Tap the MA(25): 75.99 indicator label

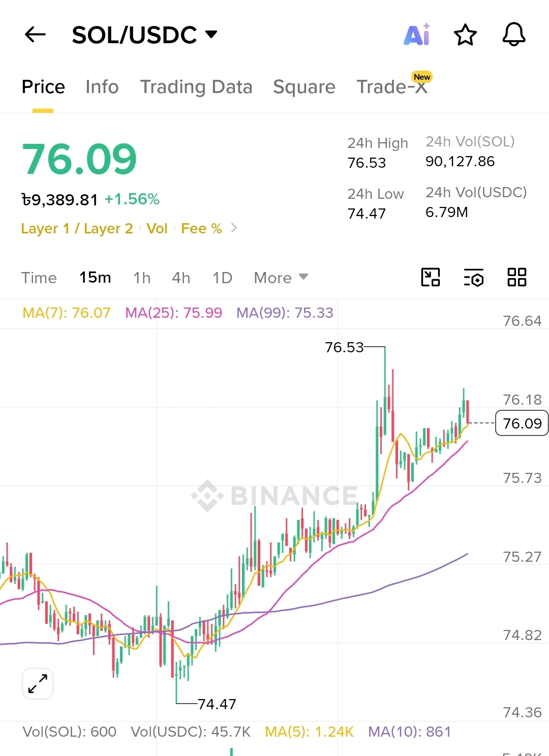(173, 313)
